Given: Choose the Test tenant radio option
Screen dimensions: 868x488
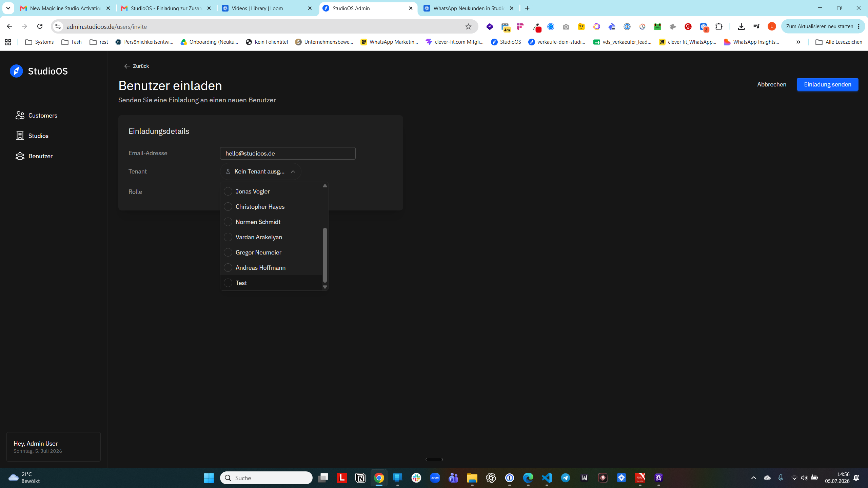Looking at the screenshot, I should pyautogui.click(x=228, y=283).
